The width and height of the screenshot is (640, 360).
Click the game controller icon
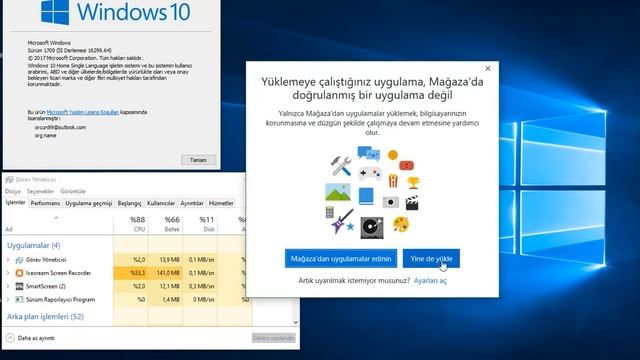(369, 173)
